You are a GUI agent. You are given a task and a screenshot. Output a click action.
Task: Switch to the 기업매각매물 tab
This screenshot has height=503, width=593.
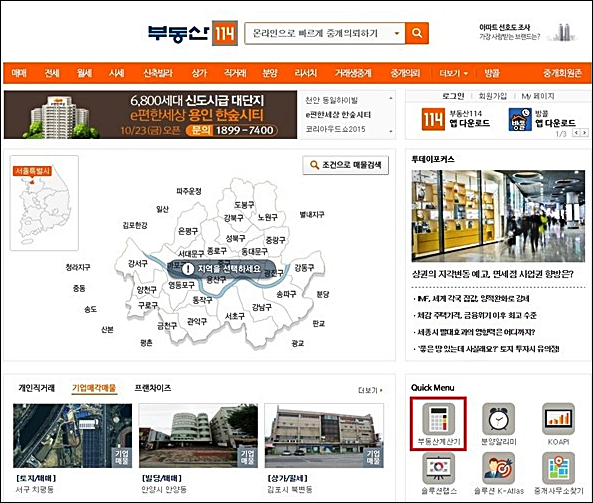(x=94, y=388)
